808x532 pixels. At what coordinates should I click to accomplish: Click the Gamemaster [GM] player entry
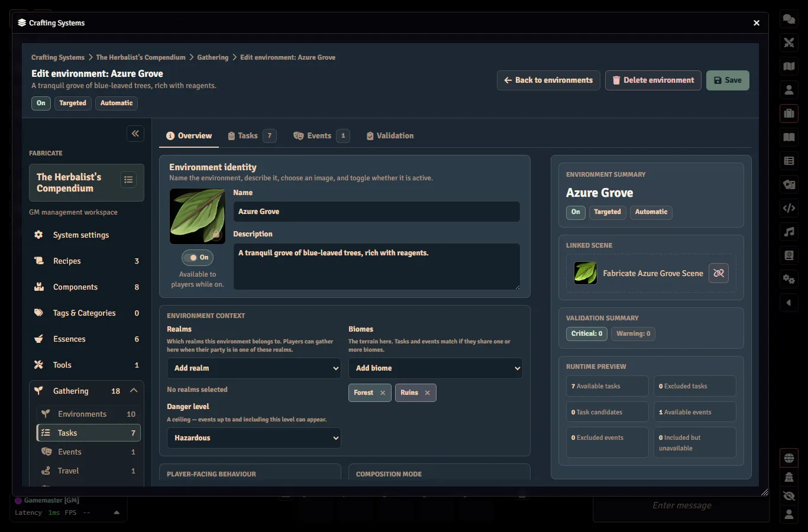coord(47,500)
